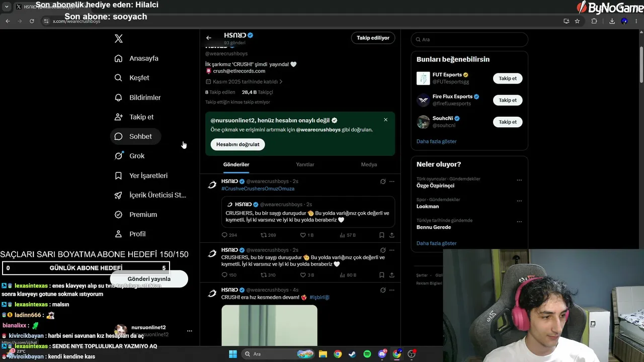Follow Fire Flux Esports

(x=508, y=100)
